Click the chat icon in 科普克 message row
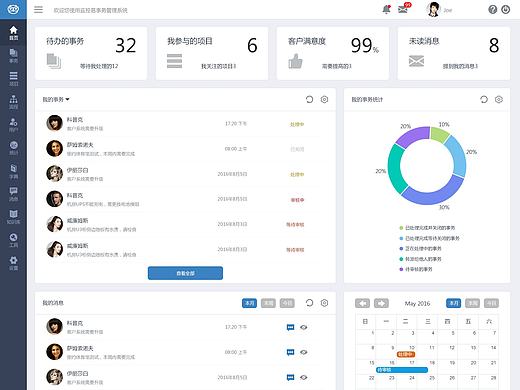 [290, 327]
